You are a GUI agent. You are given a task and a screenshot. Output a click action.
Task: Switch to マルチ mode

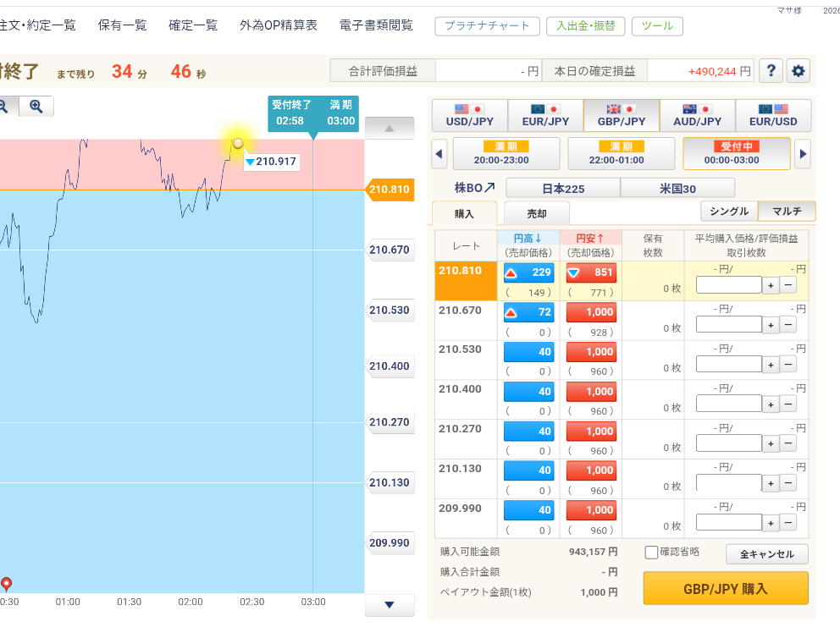tap(787, 212)
